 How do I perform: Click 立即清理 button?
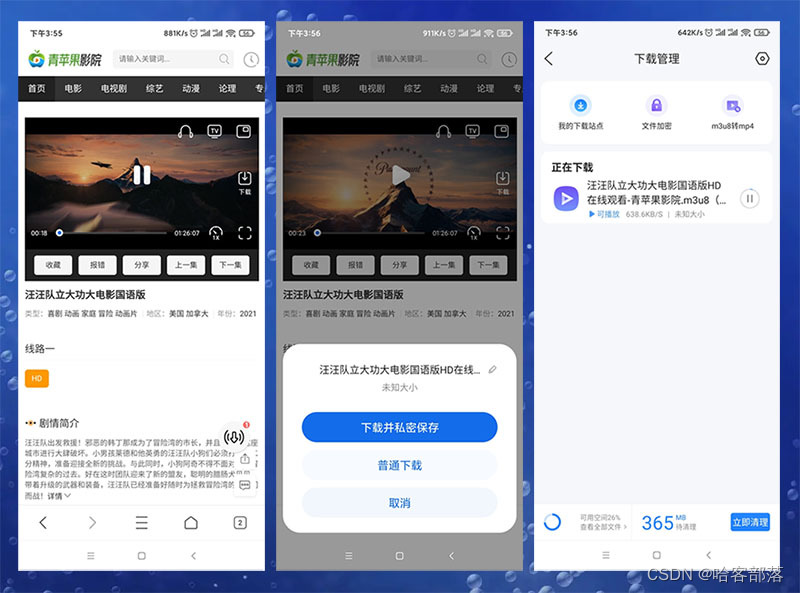pyautogui.click(x=750, y=522)
